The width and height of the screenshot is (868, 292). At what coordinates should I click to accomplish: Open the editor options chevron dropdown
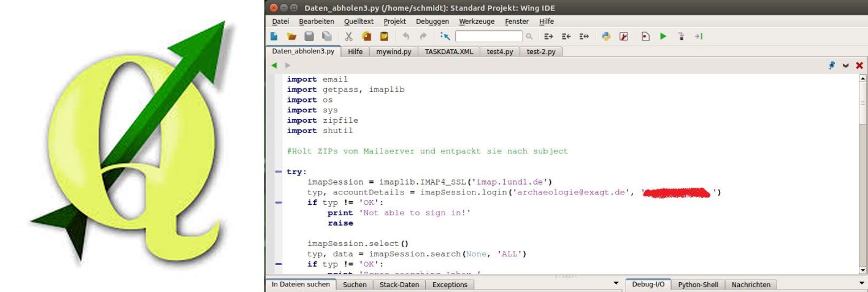[x=847, y=65]
